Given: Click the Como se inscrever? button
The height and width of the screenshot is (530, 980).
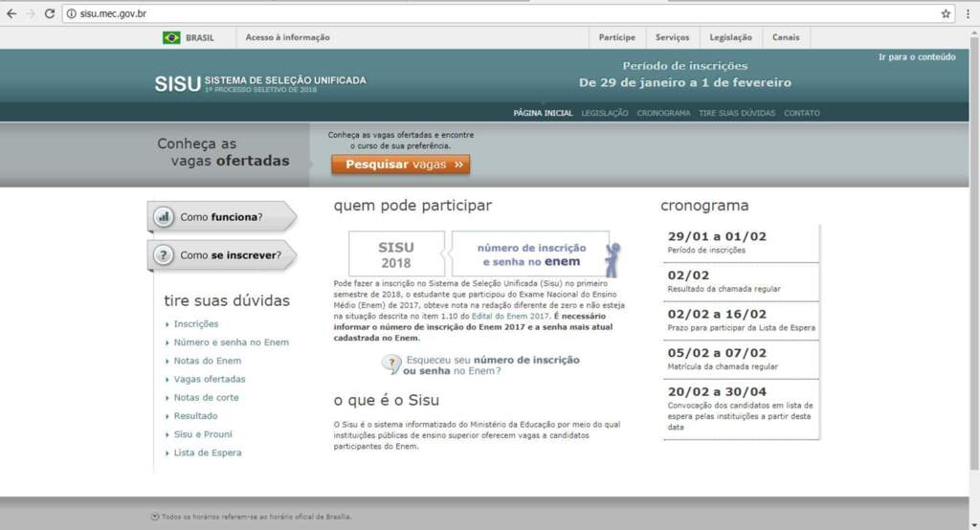Looking at the screenshot, I should [222, 255].
